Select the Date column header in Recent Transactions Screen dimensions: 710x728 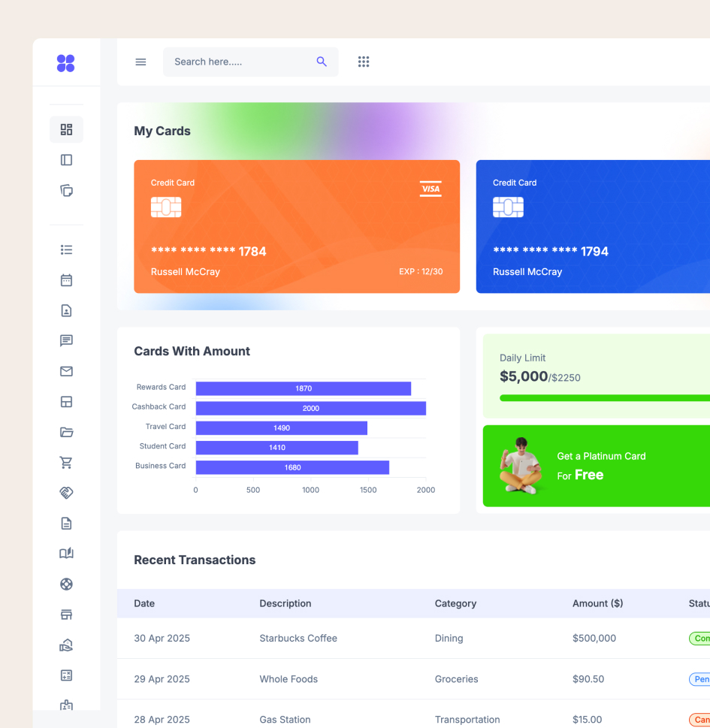coord(144,603)
